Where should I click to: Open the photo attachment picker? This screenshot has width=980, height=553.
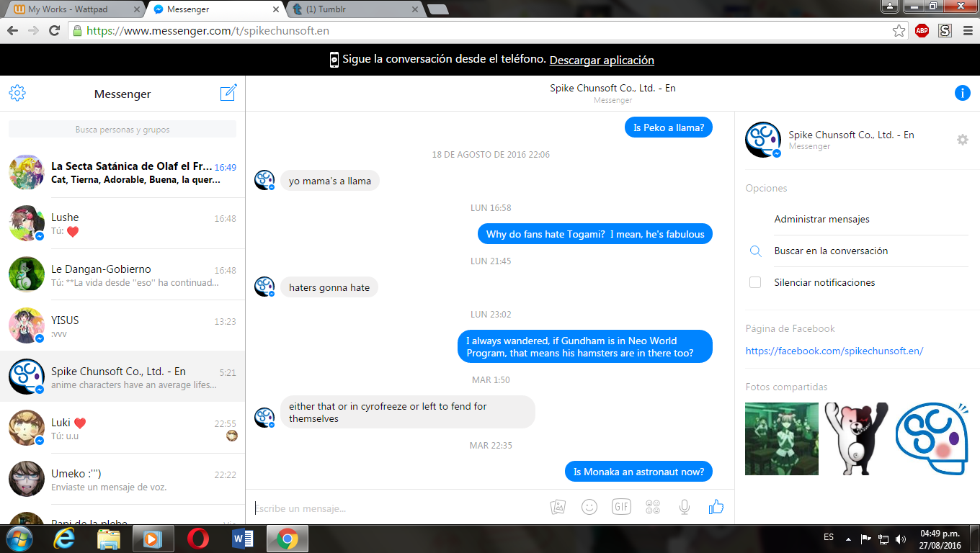click(x=558, y=507)
